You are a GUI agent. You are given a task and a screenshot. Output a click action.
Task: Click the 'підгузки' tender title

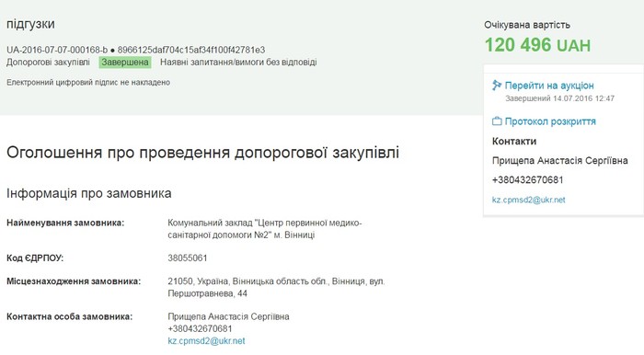[x=30, y=24]
